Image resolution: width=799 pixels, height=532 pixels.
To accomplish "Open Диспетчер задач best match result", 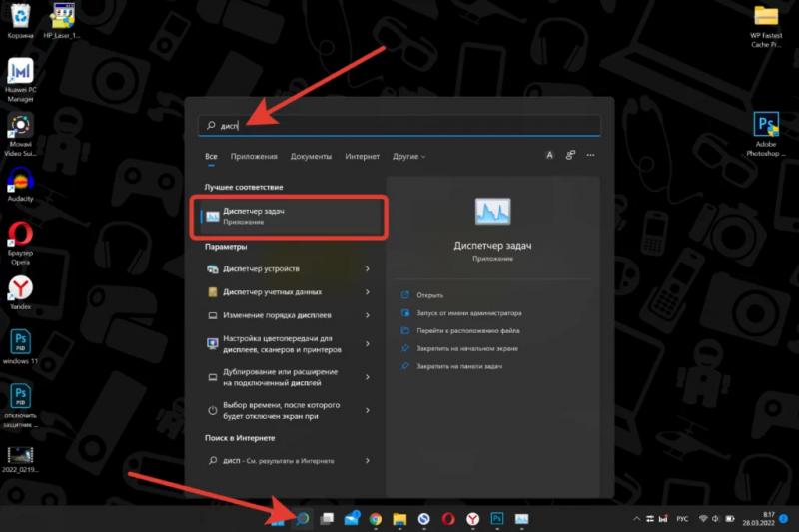I will point(290,216).
